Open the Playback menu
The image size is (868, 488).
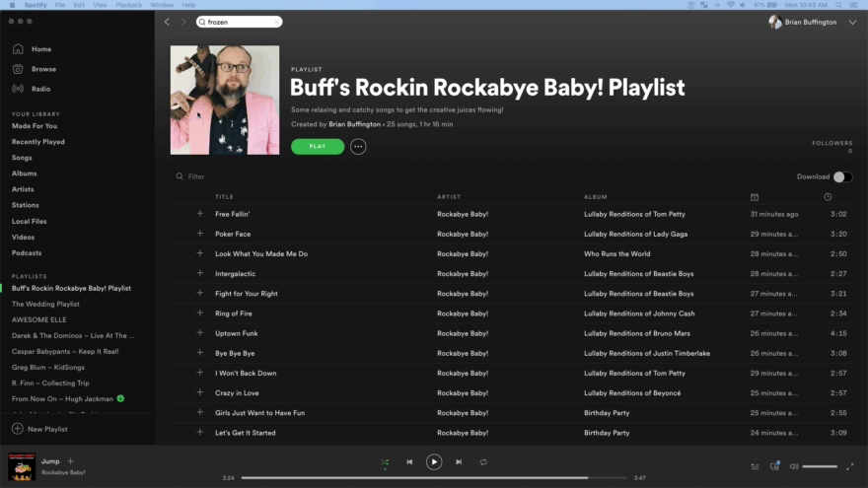[x=128, y=5]
